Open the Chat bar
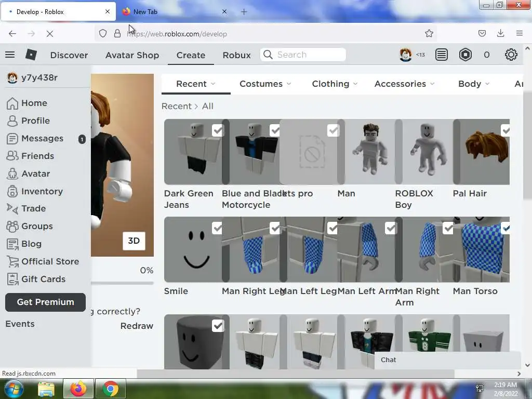532x399 pixels. (x=447, y=360)
